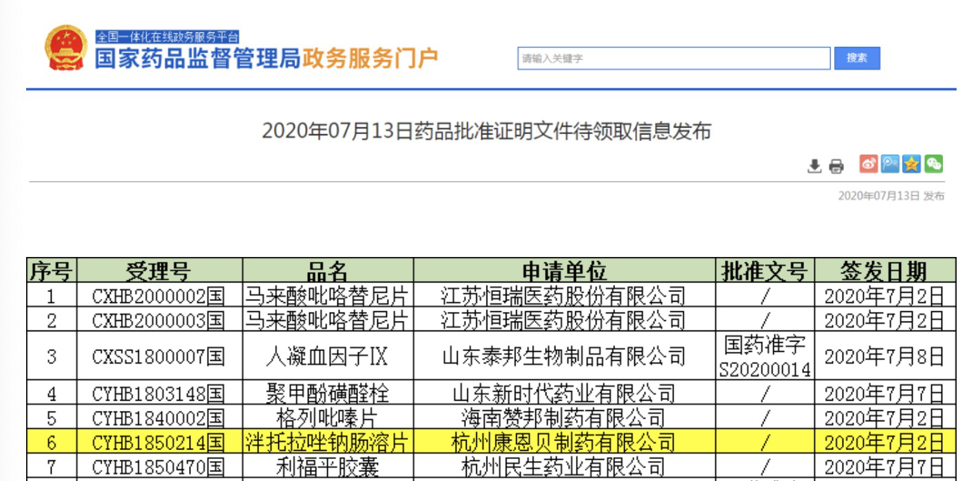This screenshot has height=481, width=980.
Task: Click 马来酸吡咯替尼片 in row 2
Action: pyautogui.click(x=327, y=320)
